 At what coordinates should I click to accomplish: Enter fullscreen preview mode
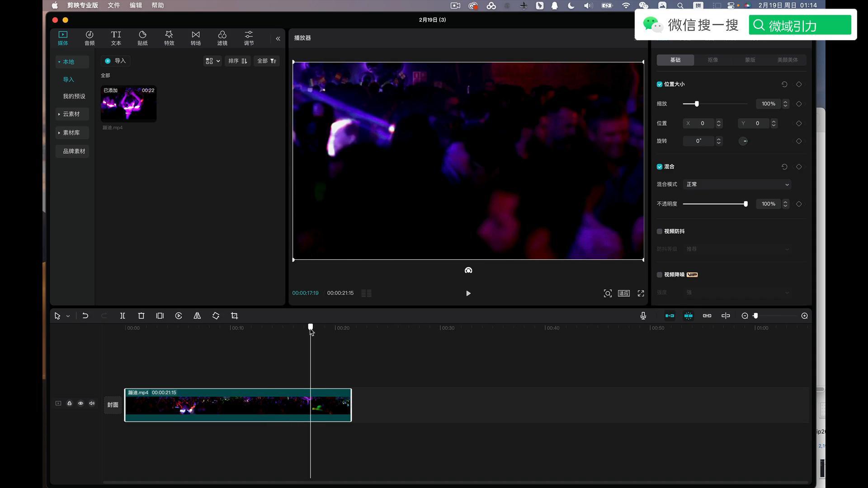point(641,293)
